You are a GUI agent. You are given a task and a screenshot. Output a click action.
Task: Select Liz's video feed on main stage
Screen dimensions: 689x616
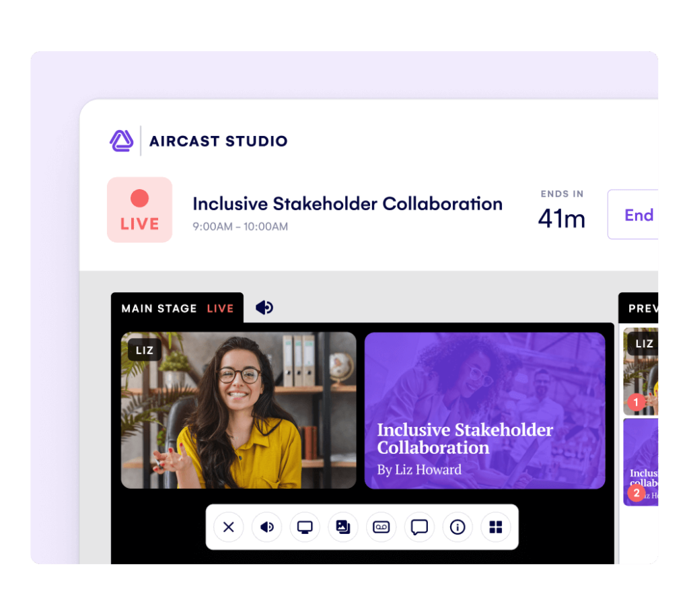[238, 410]
